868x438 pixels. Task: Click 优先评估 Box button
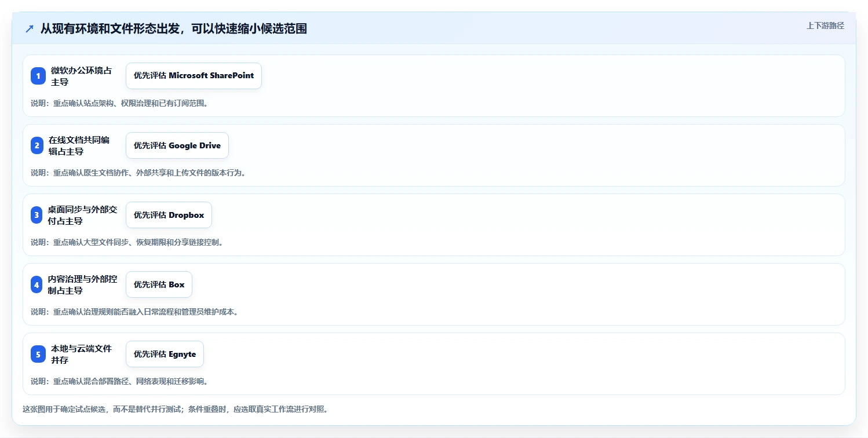pyautogui.click(x=159, y=284)
